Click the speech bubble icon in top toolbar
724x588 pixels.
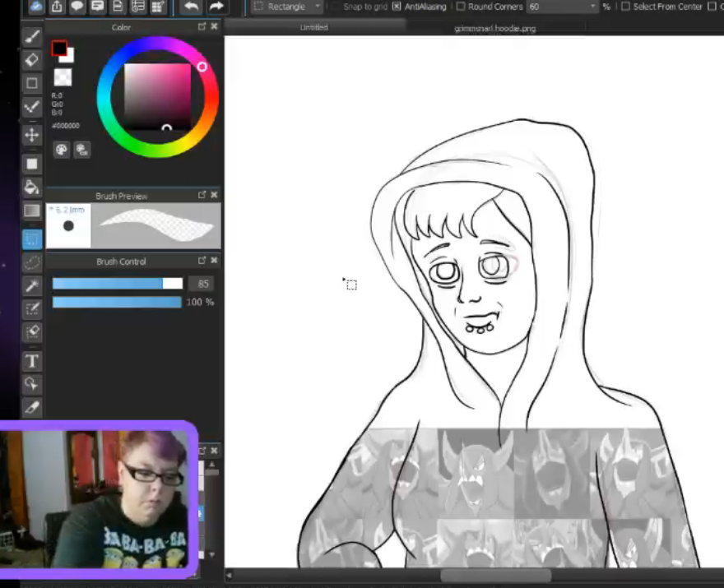coord(77,7)
